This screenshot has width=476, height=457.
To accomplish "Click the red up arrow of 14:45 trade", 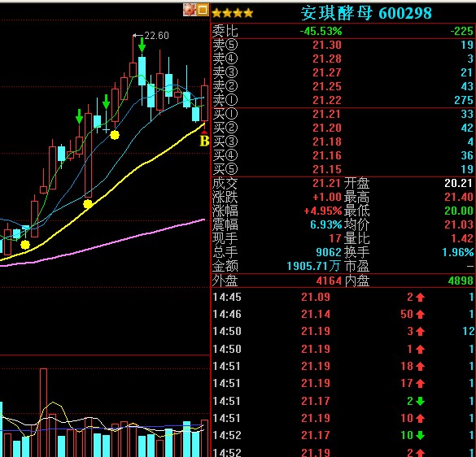I will click(x=421, y=297).
